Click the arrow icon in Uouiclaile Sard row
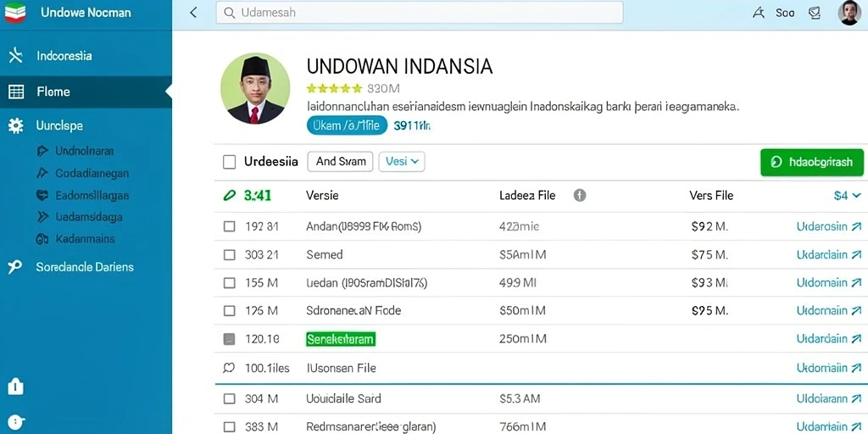Viewport: 868px width, 434px height. point(856,398)
